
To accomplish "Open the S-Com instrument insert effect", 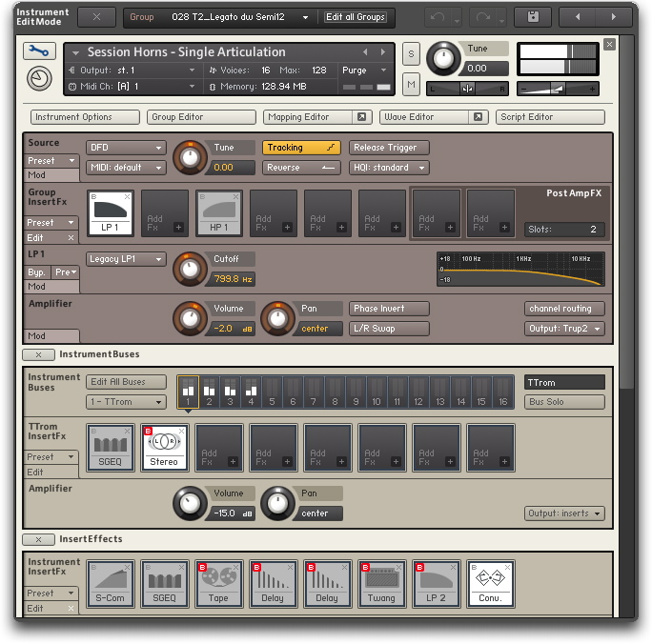I will (x=111, y=584).
